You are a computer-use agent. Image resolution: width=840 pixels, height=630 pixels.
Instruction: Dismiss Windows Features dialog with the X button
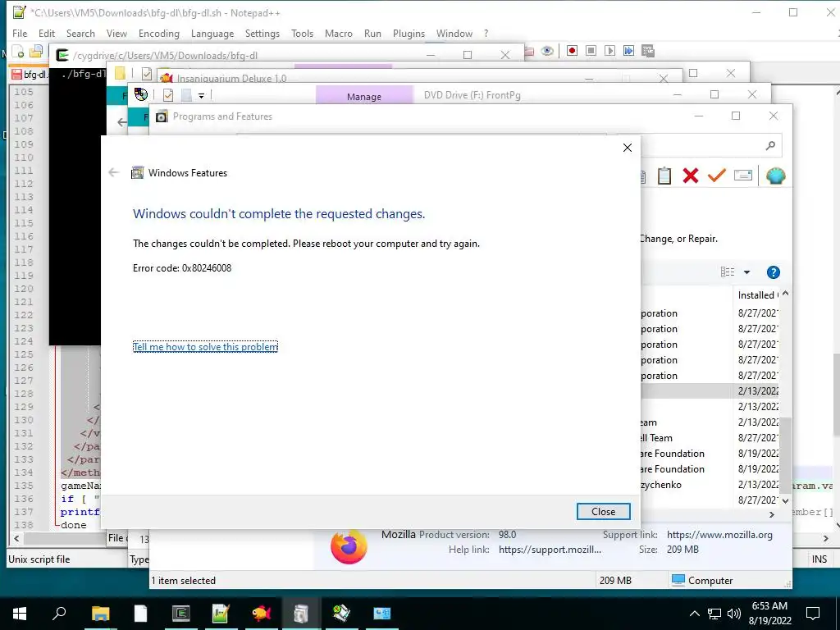coord(628,148)
